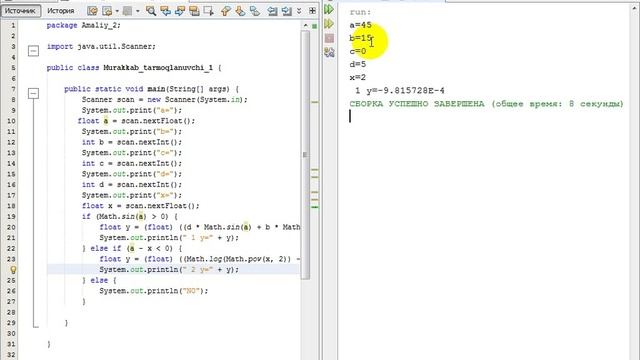Open the Forward history dropdown arrow
This screenshot has width=640, height=360.
click(x=137, y=11)
